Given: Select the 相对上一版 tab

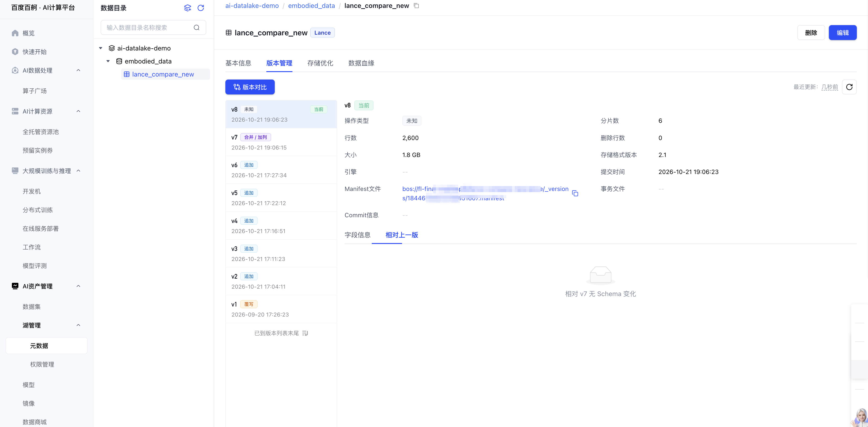Looking at the screenshot, I should click(x=402, y=235).
